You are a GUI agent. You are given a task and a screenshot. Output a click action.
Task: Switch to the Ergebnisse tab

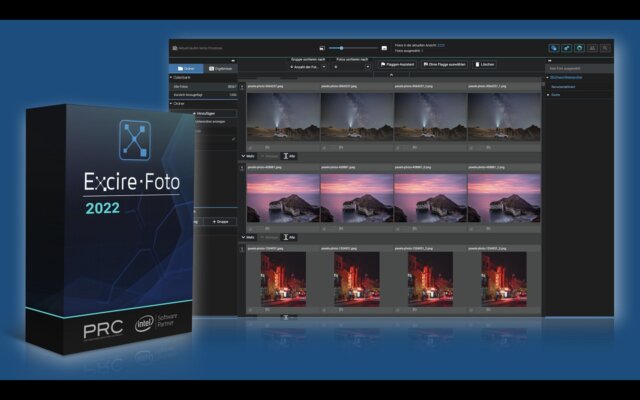tap(220, 69)
